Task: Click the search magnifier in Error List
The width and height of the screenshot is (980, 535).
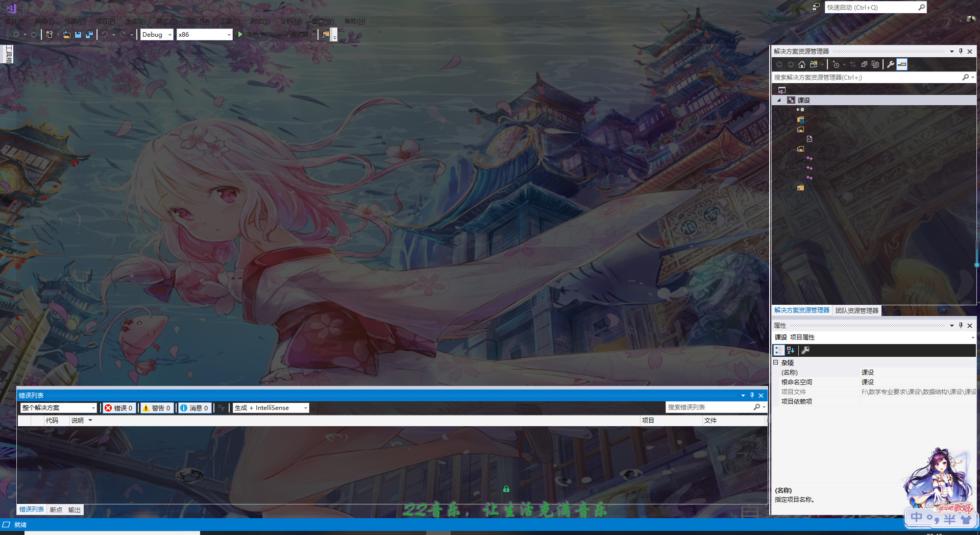Action: pos(757,407)
